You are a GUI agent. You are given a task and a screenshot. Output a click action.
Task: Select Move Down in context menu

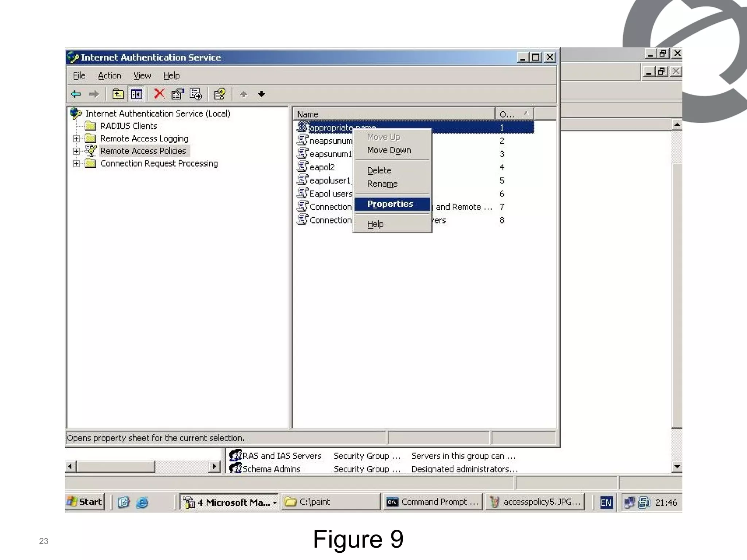(x=389, y=150)
